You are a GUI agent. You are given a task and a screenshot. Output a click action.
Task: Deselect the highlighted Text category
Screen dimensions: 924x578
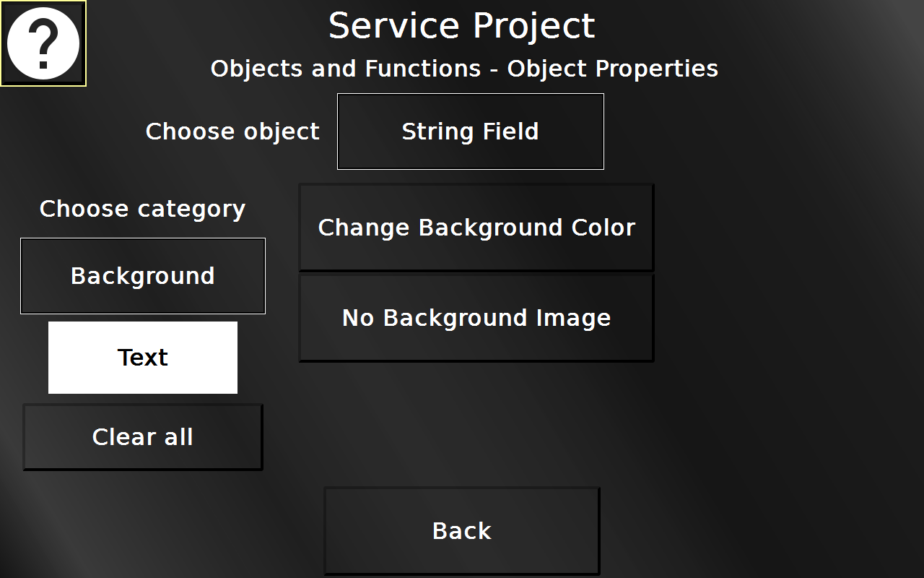[142, 357]
